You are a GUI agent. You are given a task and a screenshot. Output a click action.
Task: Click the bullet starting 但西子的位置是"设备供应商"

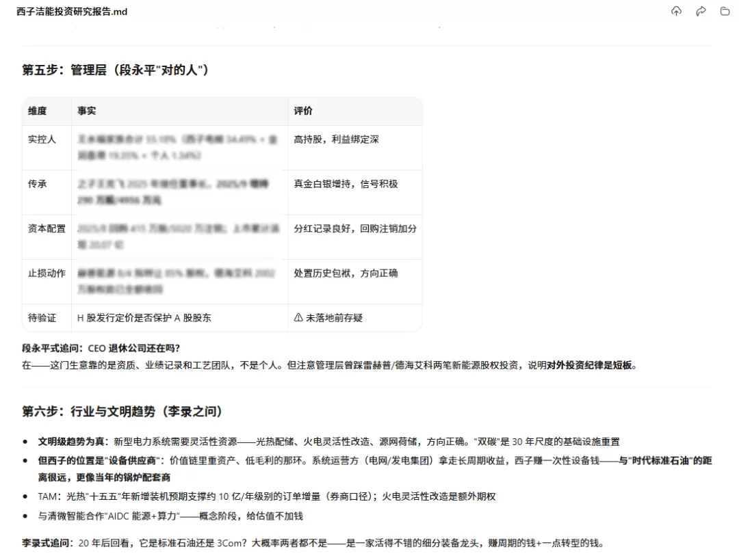pos(375,469)
